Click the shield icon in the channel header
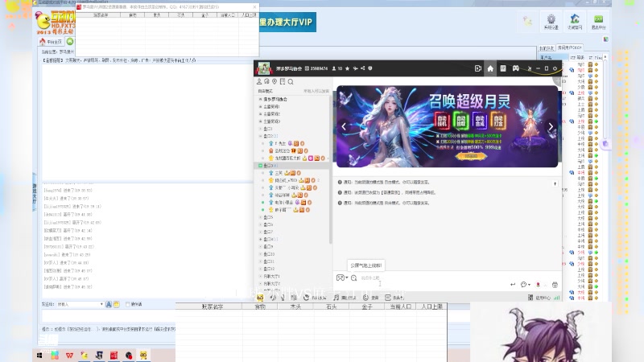The image size is (644, 362). (x=370, y=68)
